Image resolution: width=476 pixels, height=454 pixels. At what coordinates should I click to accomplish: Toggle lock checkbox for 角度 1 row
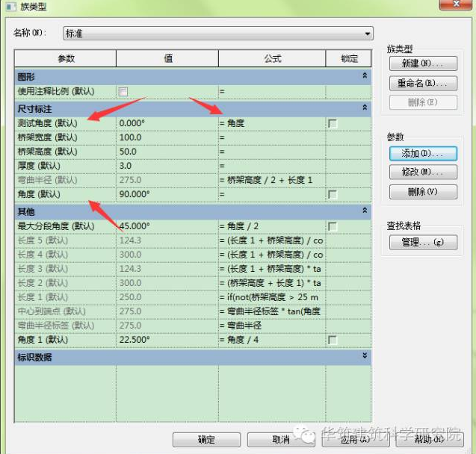[x=333, y=340]
